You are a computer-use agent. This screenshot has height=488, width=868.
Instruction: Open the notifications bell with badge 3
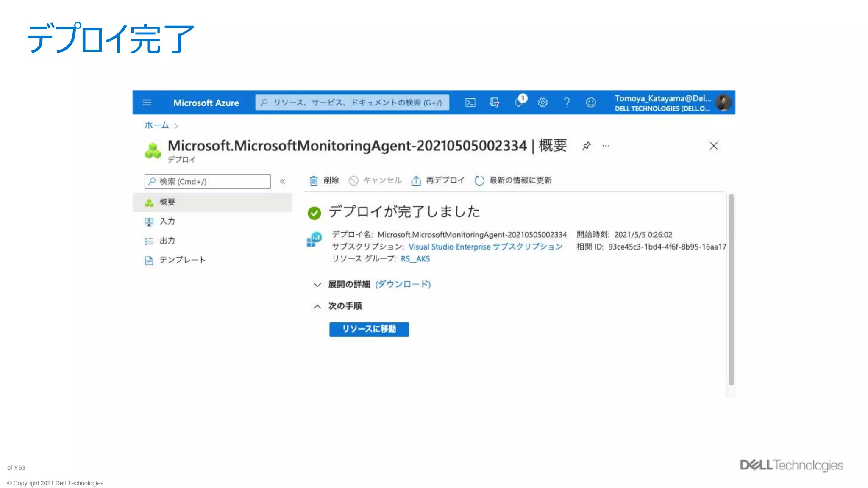click(x=520, y=102)
